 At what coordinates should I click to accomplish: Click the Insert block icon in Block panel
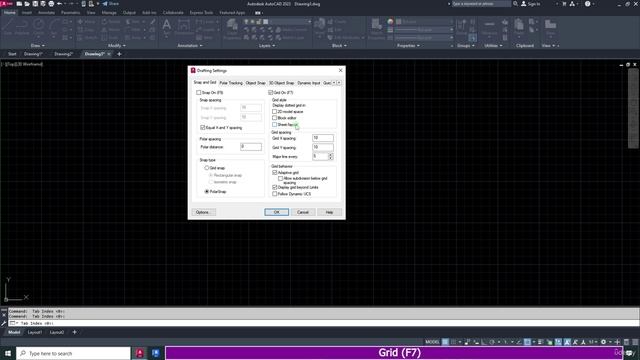tap(320, 26)
